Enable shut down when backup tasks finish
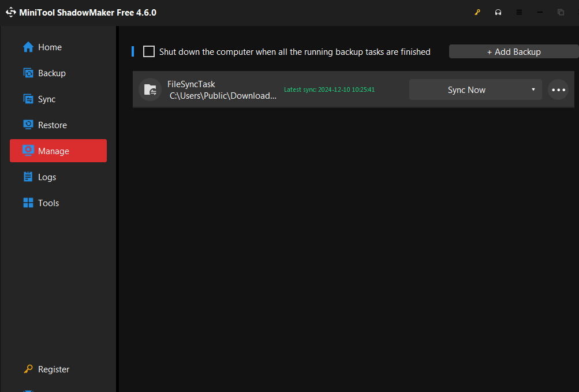The image size is (579, 392). [149, 51]
